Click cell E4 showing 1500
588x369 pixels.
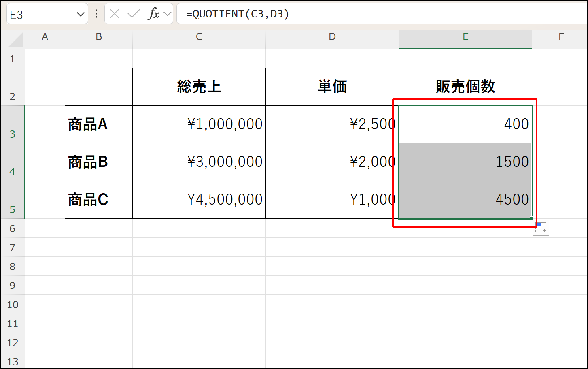coord(465,162)
